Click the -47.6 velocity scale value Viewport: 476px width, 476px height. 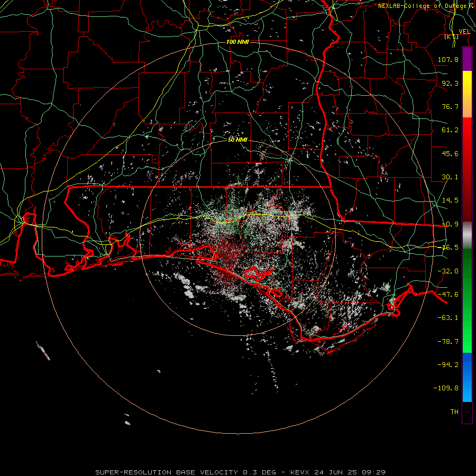[x=448, y=295]
